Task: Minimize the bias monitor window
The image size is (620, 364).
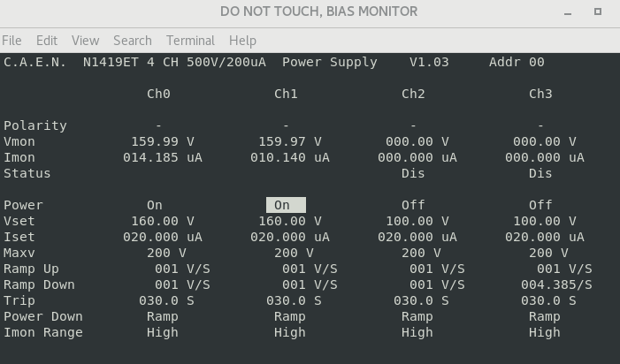Action: 567,12
